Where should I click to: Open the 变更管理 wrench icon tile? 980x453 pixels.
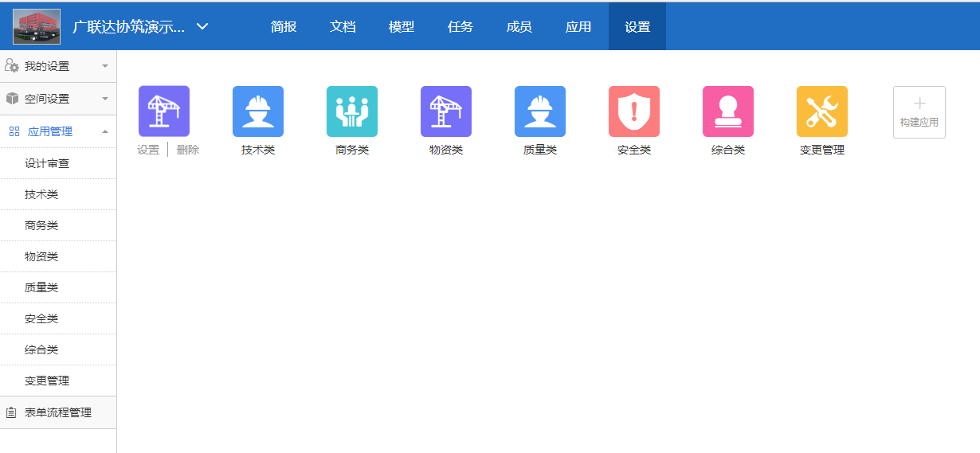(821, 111)
